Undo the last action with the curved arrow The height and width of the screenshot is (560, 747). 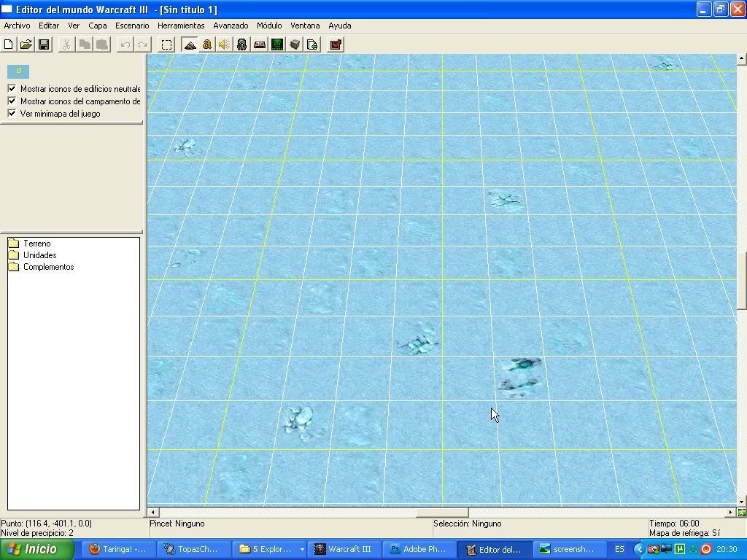125,44
